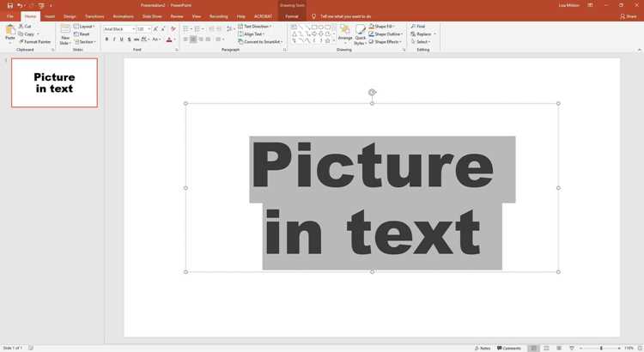The image size is (644, 352).
Task: Click the Bullets list icon
Action: coord(185,29)
